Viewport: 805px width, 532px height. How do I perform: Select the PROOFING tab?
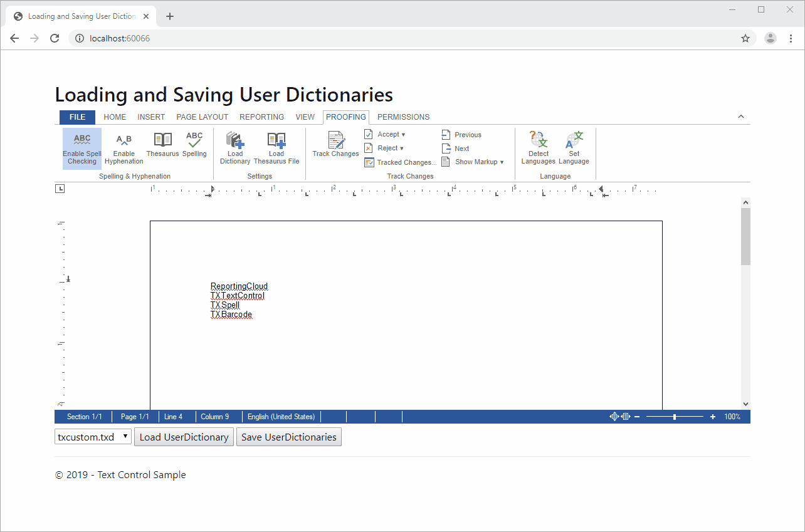[x=346, y=117]
